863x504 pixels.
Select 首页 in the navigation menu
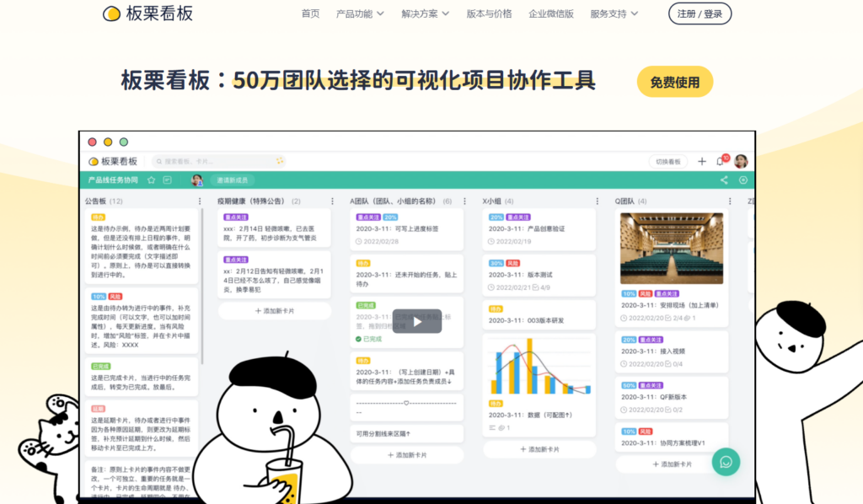(309, 13)
